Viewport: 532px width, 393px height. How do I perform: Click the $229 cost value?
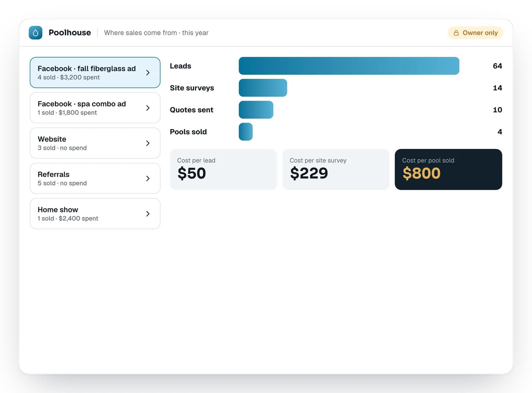pyautogui.click(x=309, y=173)
